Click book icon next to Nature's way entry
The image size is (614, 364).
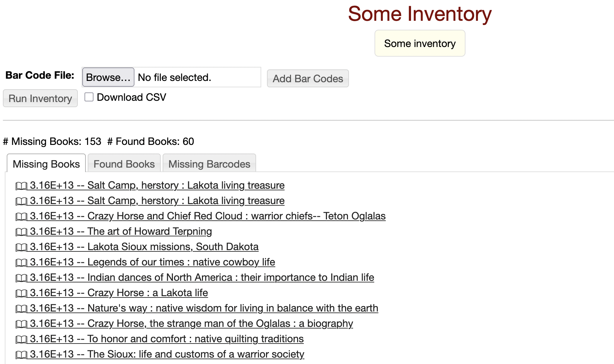point(21,308)
